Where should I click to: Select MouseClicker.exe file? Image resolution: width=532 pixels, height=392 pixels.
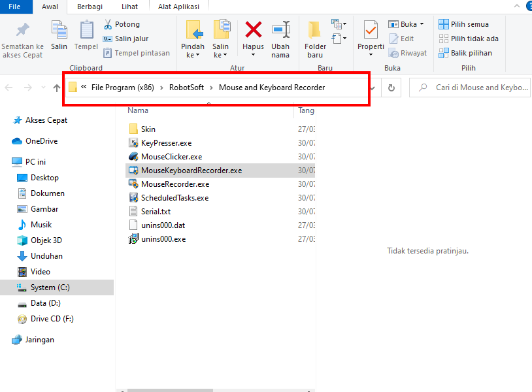pos(171,157)
